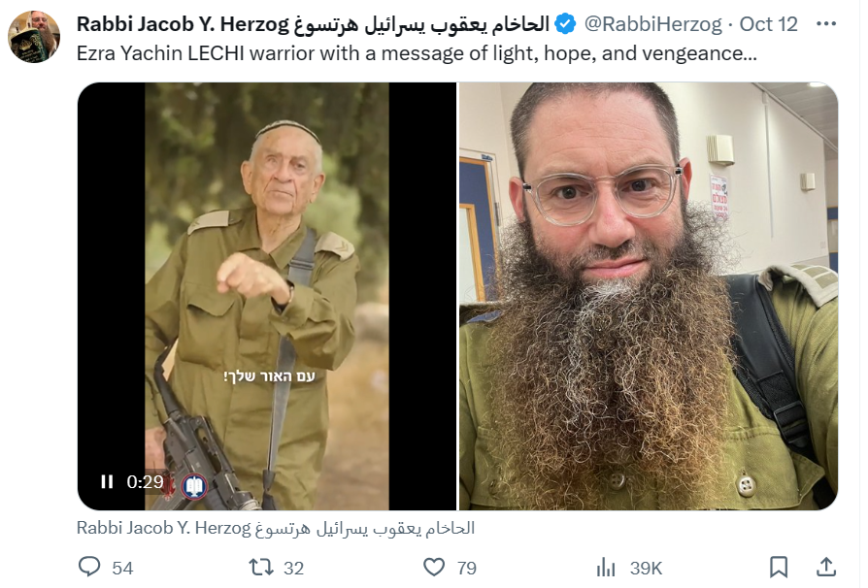Like the tweet with heart icon
The image size is (868, 588).
[434, 567]
